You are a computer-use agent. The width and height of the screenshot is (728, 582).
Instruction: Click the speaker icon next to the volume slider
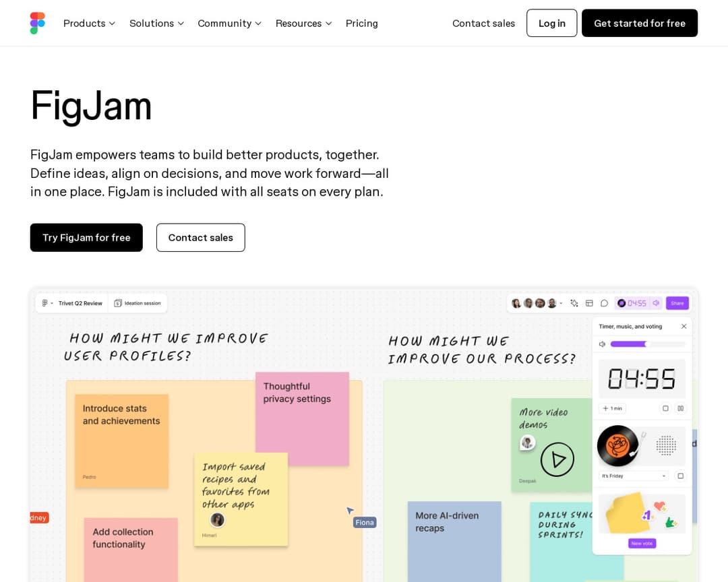pos(602,344)
